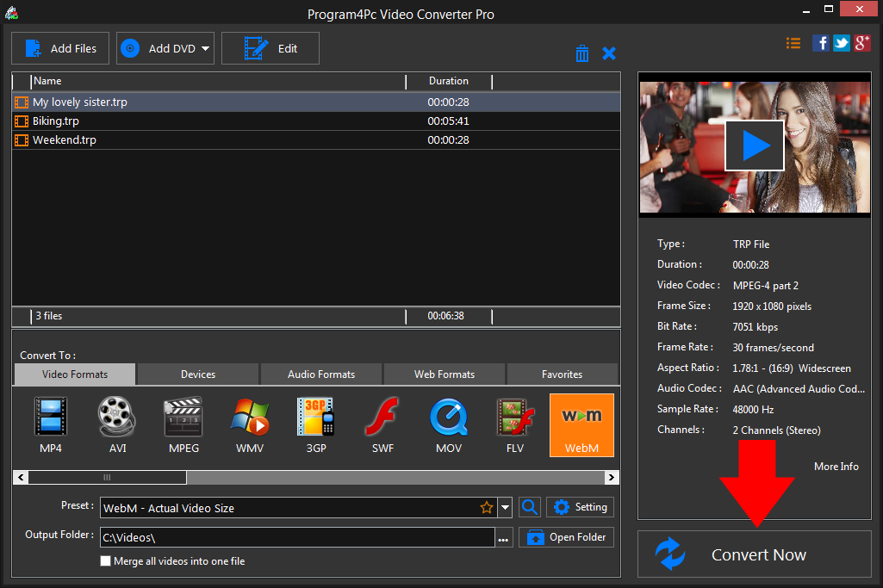Viewport: 883px width, 588px height.
Task: Enable Merge all videos into one file
Action: [x=105, y=560]
